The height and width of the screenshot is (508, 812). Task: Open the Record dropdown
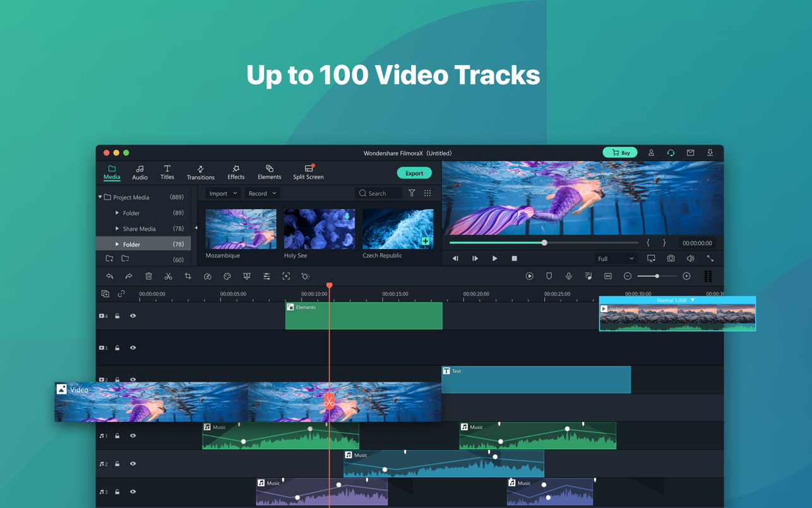click(262, 193)
